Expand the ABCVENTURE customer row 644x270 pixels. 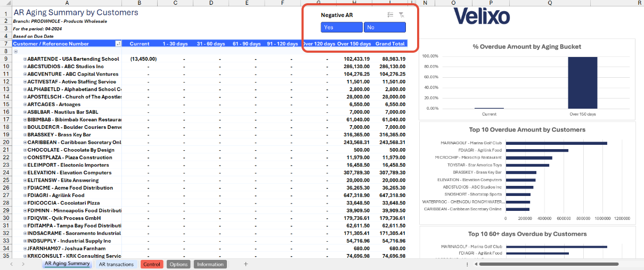pyautogui.click(x=25, y=74)
